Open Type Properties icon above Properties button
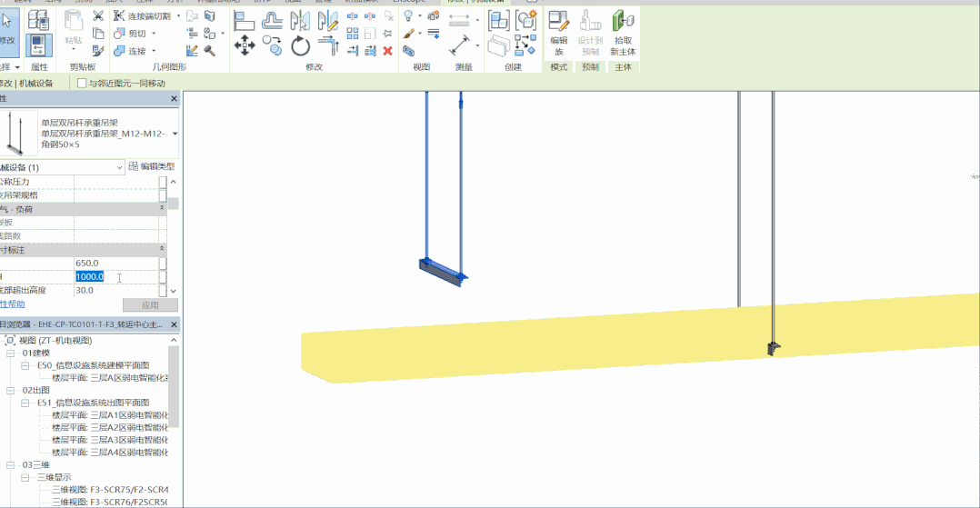 [x=39, y=21]
